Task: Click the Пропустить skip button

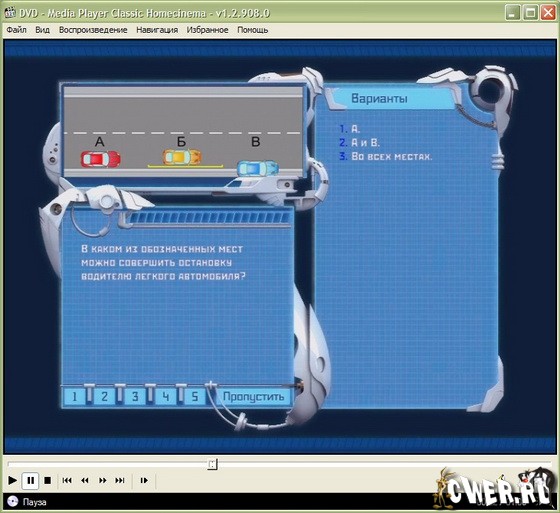Action: 253,397
